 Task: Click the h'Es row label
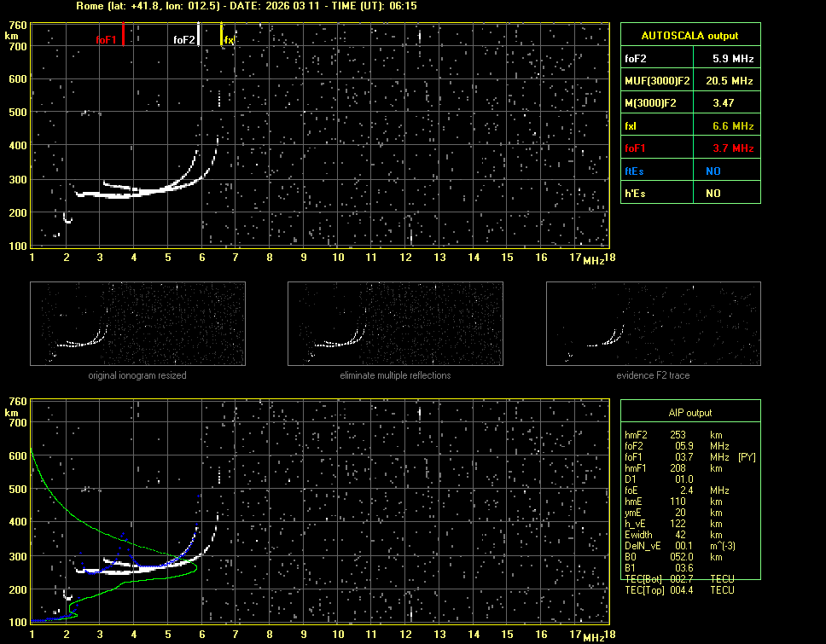pos(635,194)
